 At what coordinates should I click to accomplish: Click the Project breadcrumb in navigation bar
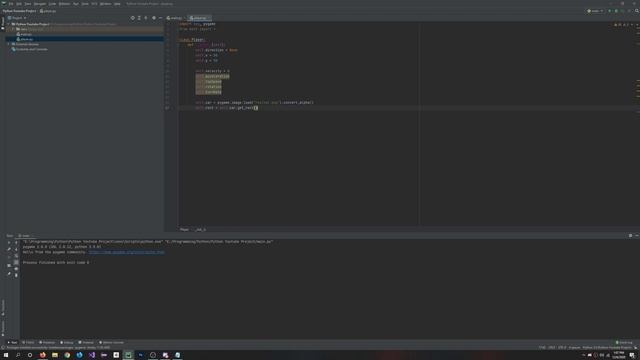(x=19, y=11)
